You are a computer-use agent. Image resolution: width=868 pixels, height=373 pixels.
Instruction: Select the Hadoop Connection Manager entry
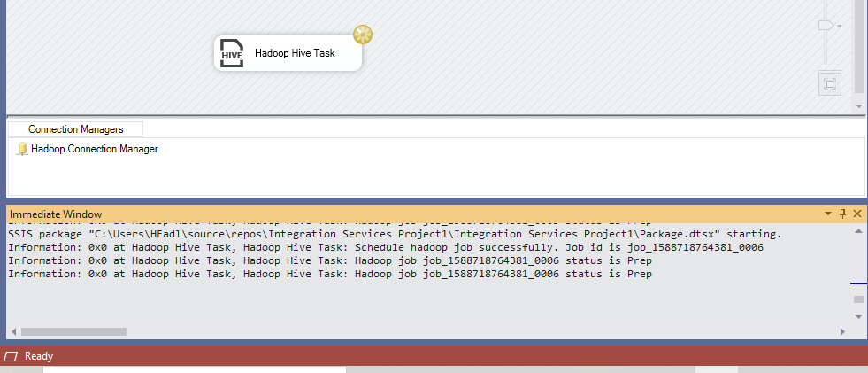(94, 149)
